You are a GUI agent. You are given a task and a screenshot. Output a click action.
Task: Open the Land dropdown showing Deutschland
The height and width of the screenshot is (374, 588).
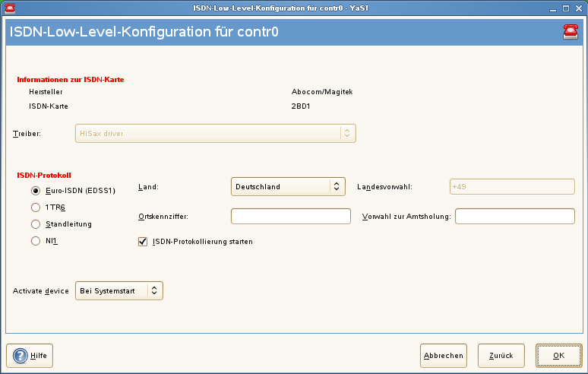(288, 187)
